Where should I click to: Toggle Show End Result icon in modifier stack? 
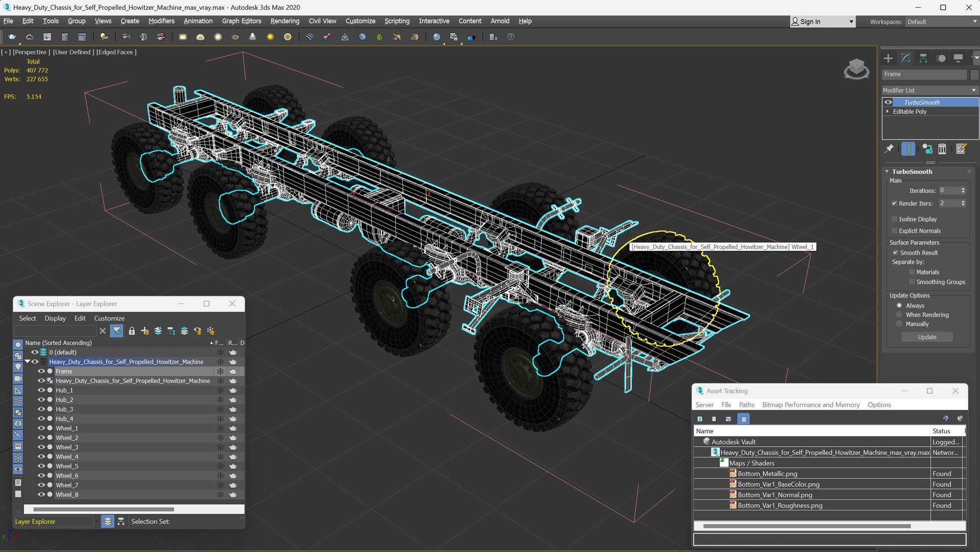(909, 149)
